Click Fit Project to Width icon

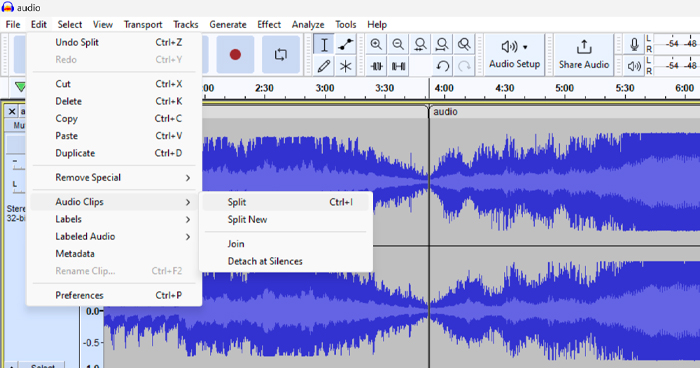(442, 45)
